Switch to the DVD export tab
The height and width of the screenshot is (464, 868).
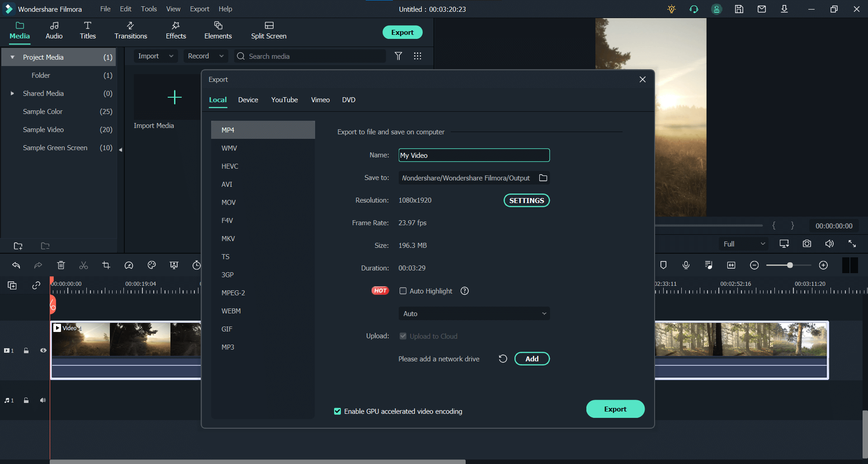(x=349, y=99)
